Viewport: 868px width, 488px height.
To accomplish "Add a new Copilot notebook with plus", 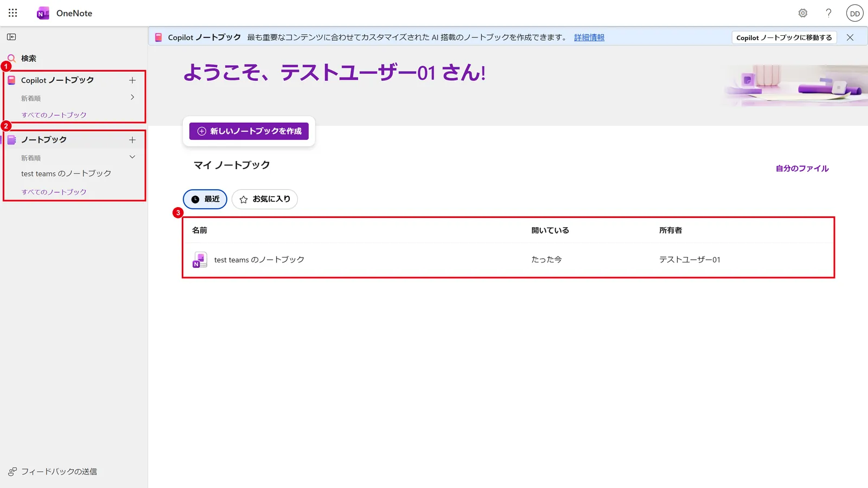I will (132, 80).
